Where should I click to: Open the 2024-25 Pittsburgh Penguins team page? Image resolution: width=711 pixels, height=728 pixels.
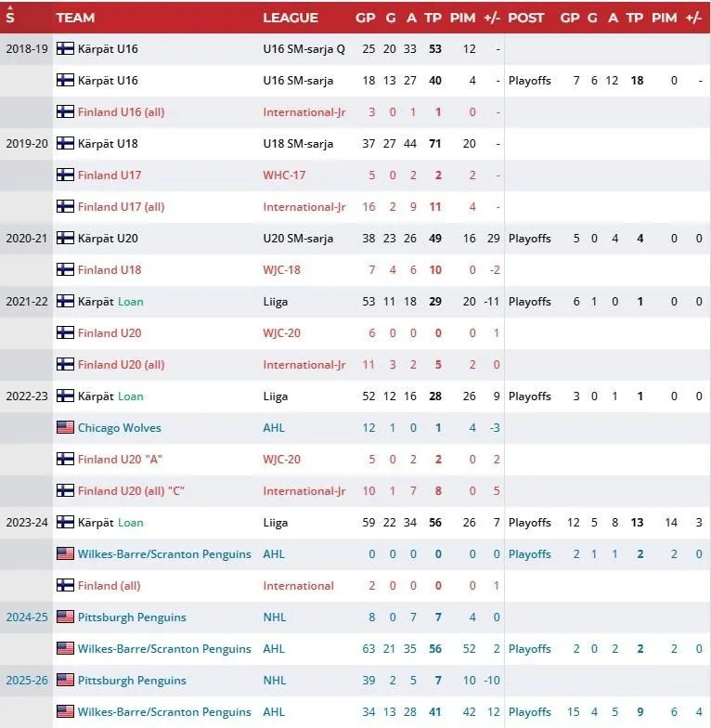coord(132,617)
